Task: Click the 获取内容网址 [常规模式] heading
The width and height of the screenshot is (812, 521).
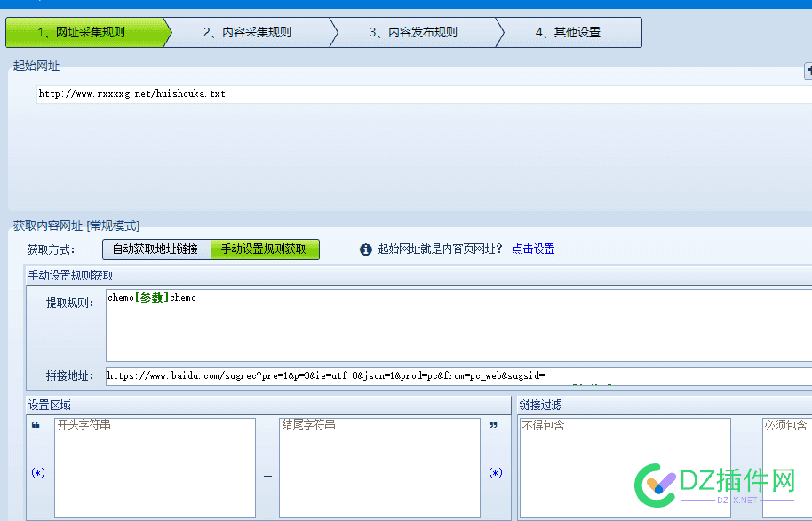Action: pyautogui.click(x=76, y=225)
